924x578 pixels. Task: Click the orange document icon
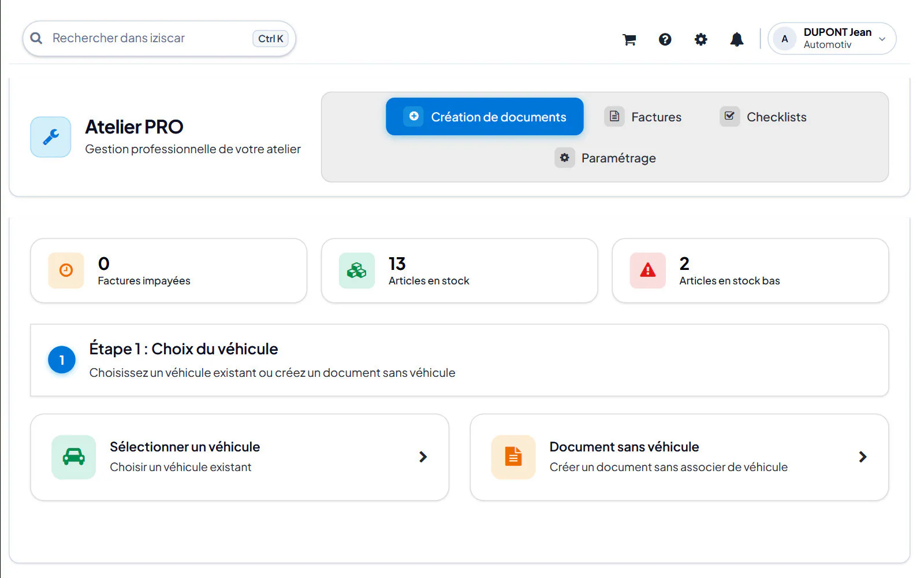(x=513, y=457)
